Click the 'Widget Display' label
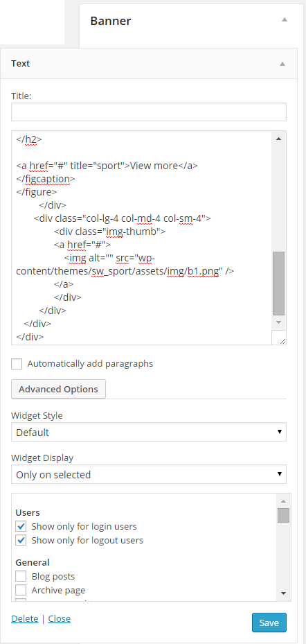 click(42, 458)
